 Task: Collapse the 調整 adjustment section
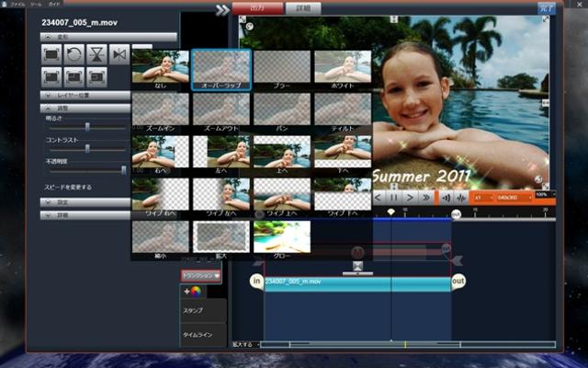pyautogui.click(x=85, y=109)
